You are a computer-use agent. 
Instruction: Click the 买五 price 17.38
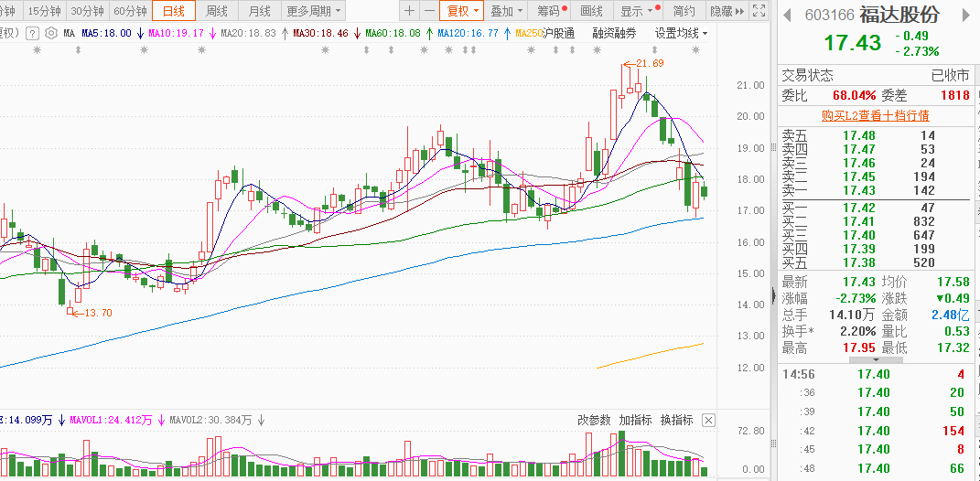(x=858, y=263)
